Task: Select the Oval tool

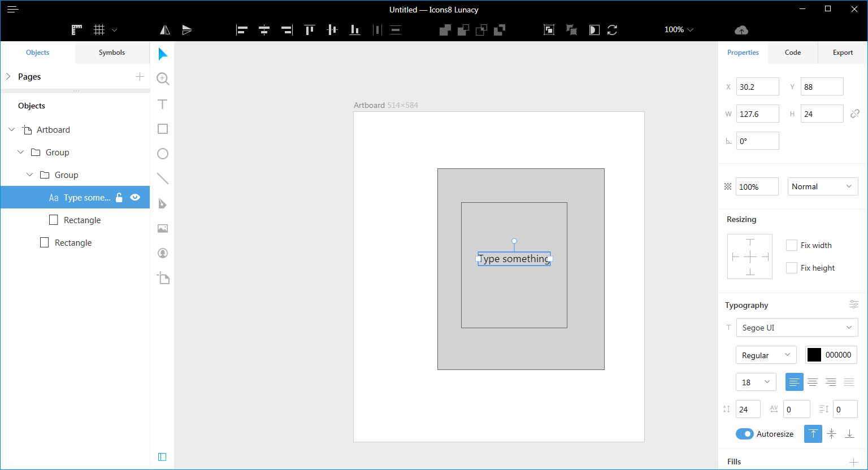Action: pos(163,154)
